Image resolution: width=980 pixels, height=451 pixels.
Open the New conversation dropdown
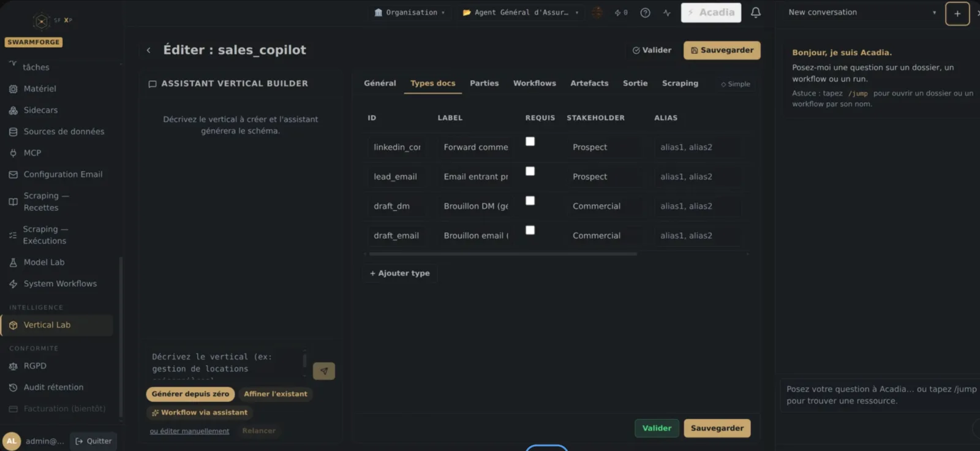(x=861, y=12)
